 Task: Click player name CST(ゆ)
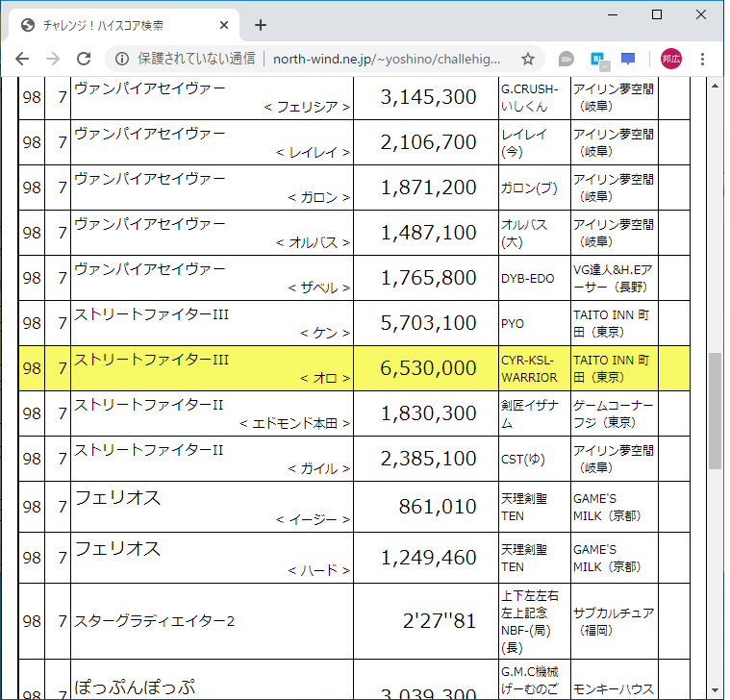coord(523,459)
